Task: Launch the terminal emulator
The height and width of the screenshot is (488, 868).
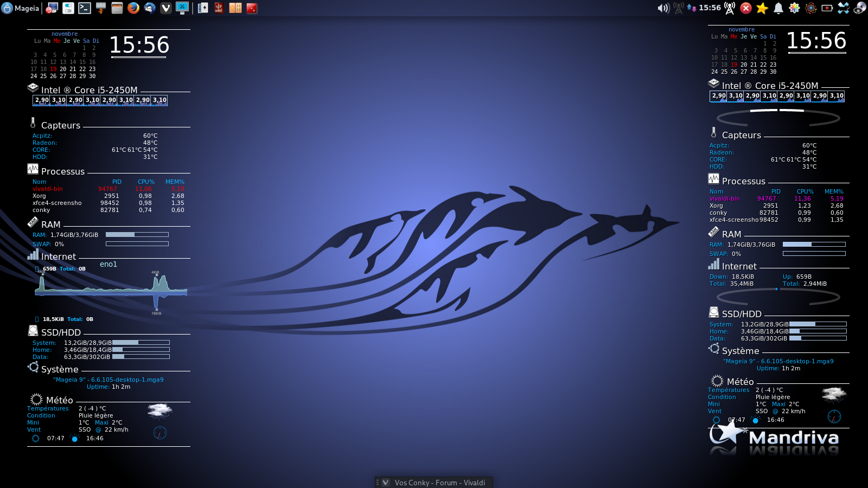Action: [85, 8]
